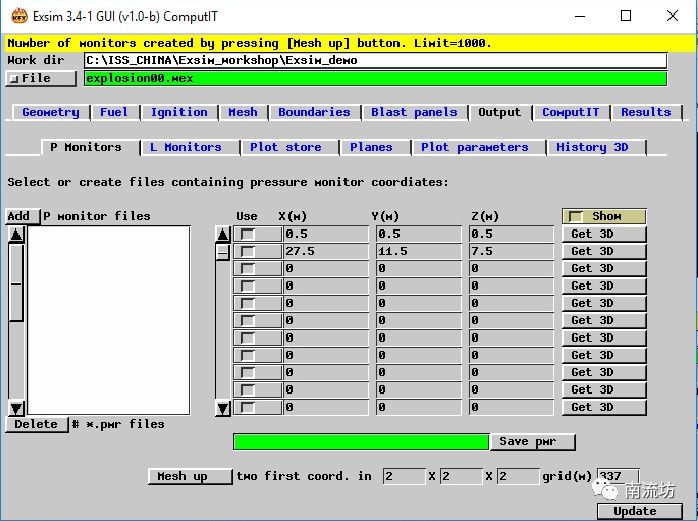The width and height of the screenshot is (698, 521).
Task: Open the History 3D sub-tab
Action: 592,147
